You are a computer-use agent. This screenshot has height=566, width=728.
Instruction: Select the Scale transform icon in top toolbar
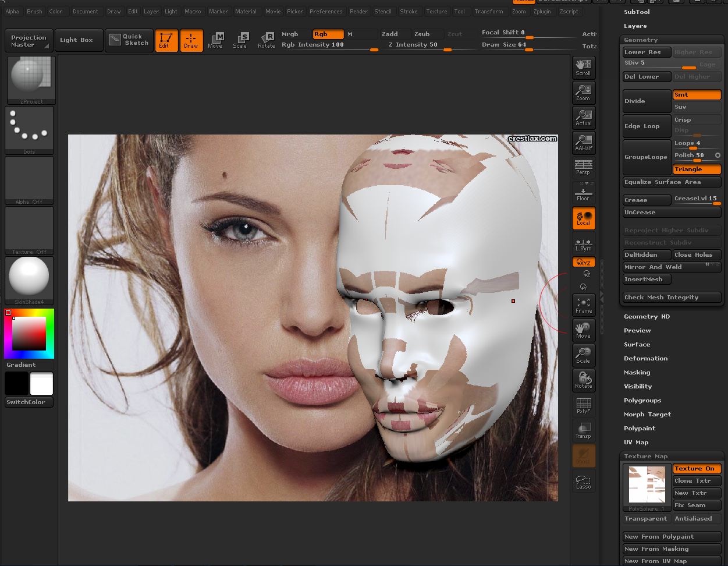click(240, 41)
